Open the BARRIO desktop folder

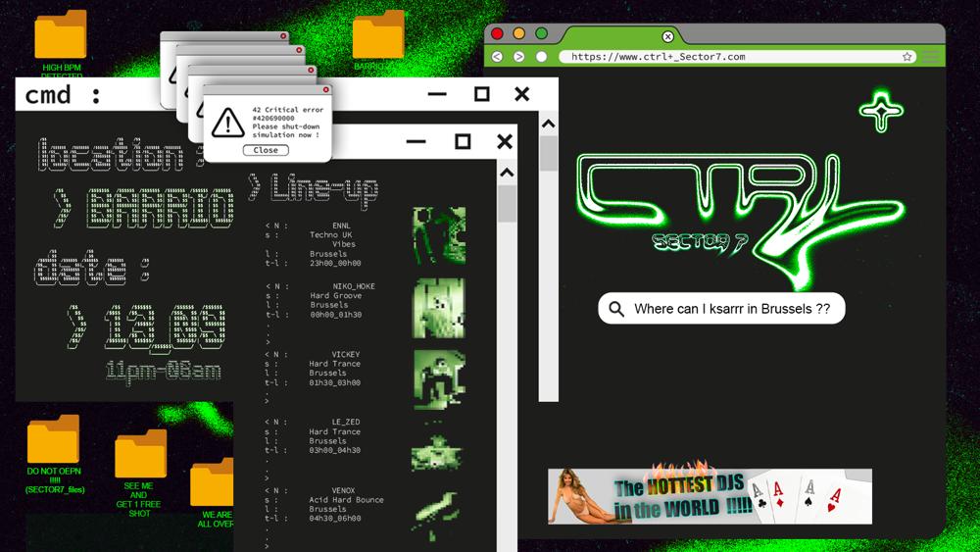click(378, 35)
